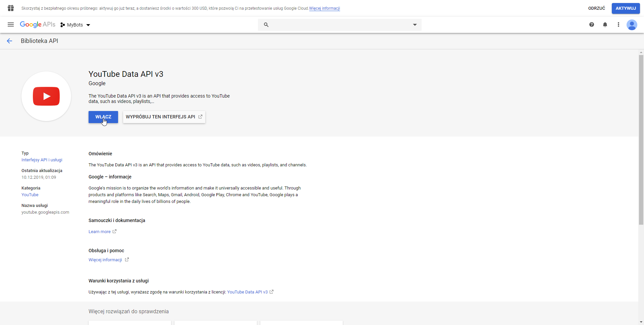This screenshot has width=644, height=325.
Task: Click the YouTube logo thumbnail
Action: click(x=46, y=96)
